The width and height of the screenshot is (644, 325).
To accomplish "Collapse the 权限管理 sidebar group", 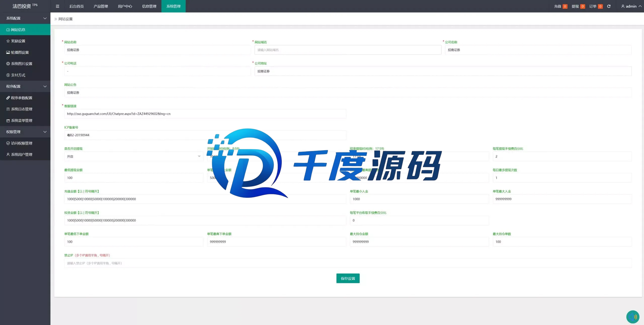I will (25, 132).
